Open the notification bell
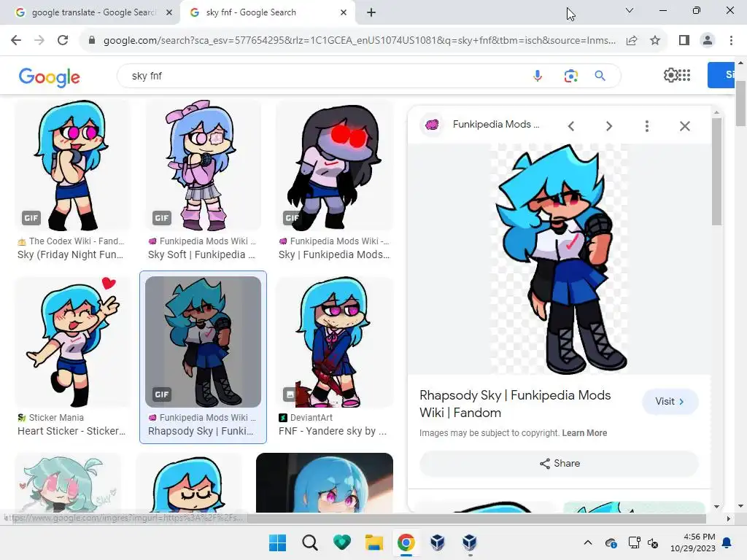Viewport: 747px width, 560px height. (x=727, y=542)
